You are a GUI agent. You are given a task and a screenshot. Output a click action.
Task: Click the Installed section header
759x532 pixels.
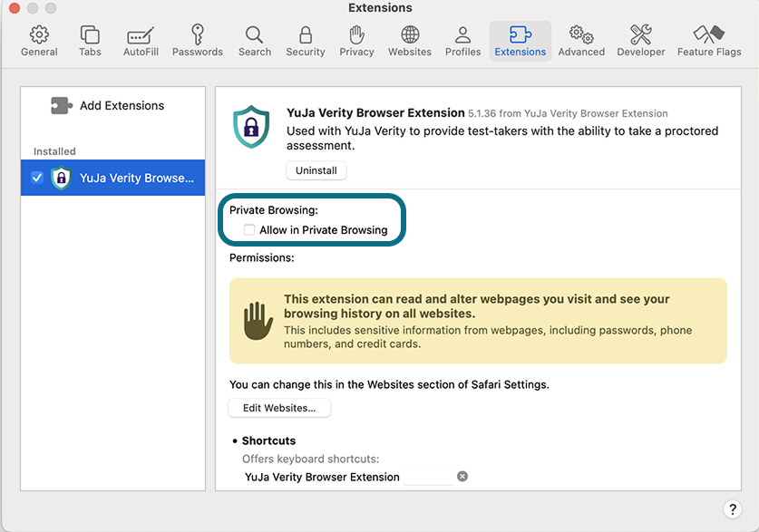pos(54,151)
